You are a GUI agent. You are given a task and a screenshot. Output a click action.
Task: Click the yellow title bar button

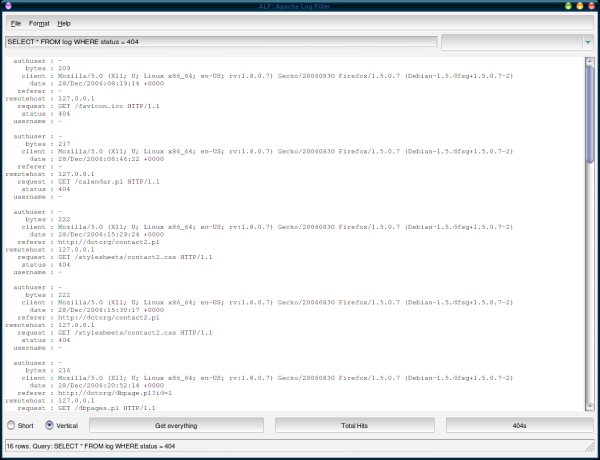579,6
